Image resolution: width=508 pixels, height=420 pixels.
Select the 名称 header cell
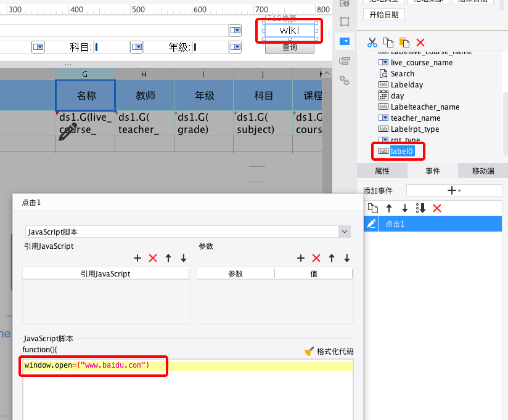coord(86,95)
